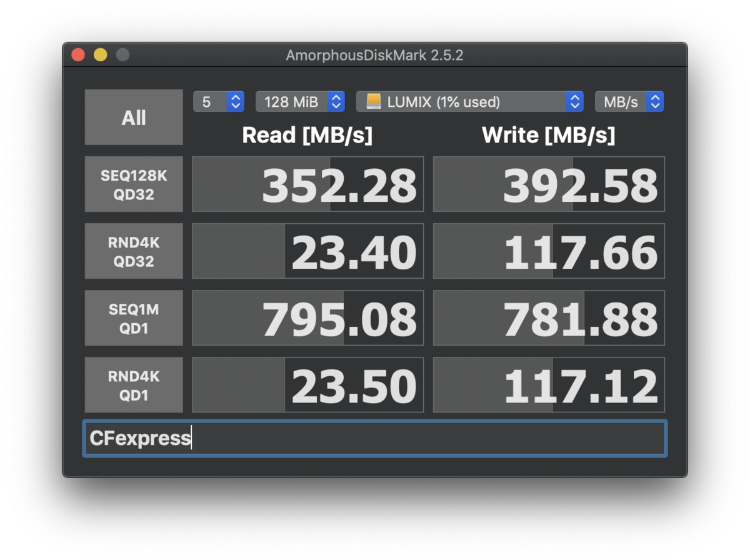
Task: Click the LUMIX drive icon
Action: 374,101
